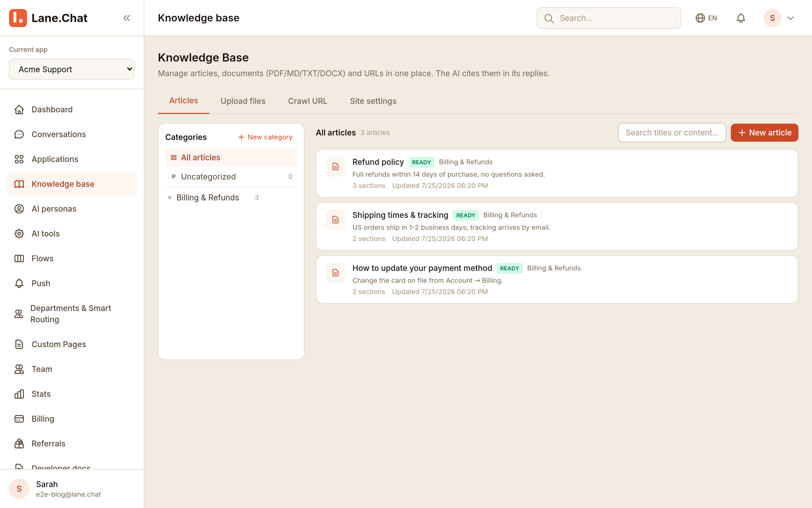
Task: Click the Knowledge base book icon
Action: click(19, 184)
